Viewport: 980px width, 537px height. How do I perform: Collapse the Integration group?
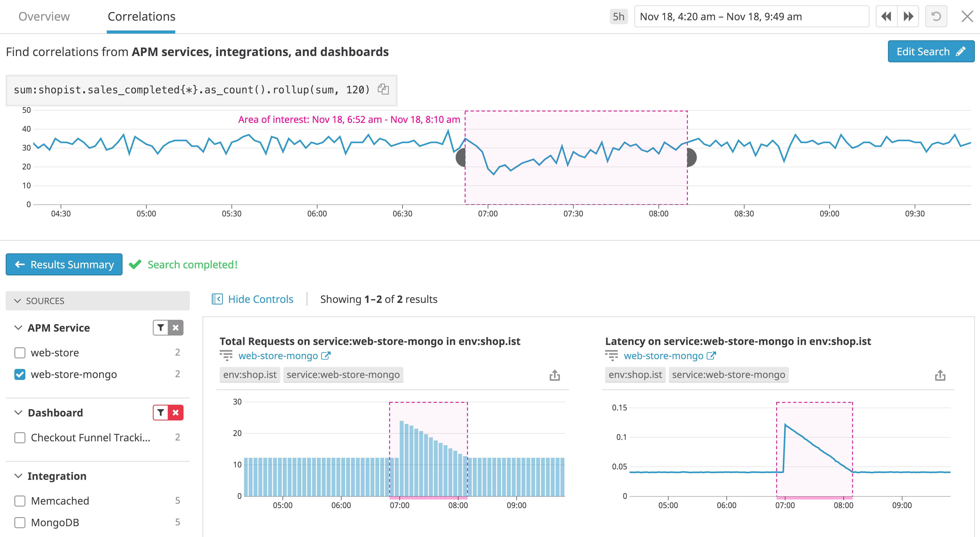pos(18,476)
